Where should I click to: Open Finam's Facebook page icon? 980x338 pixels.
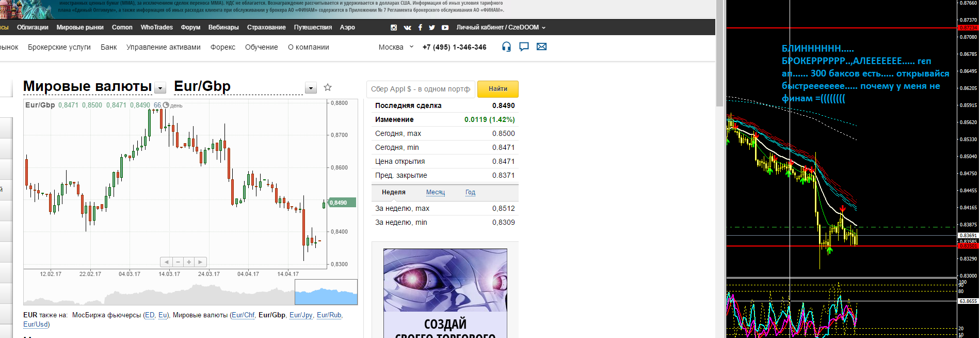(420, 27)
